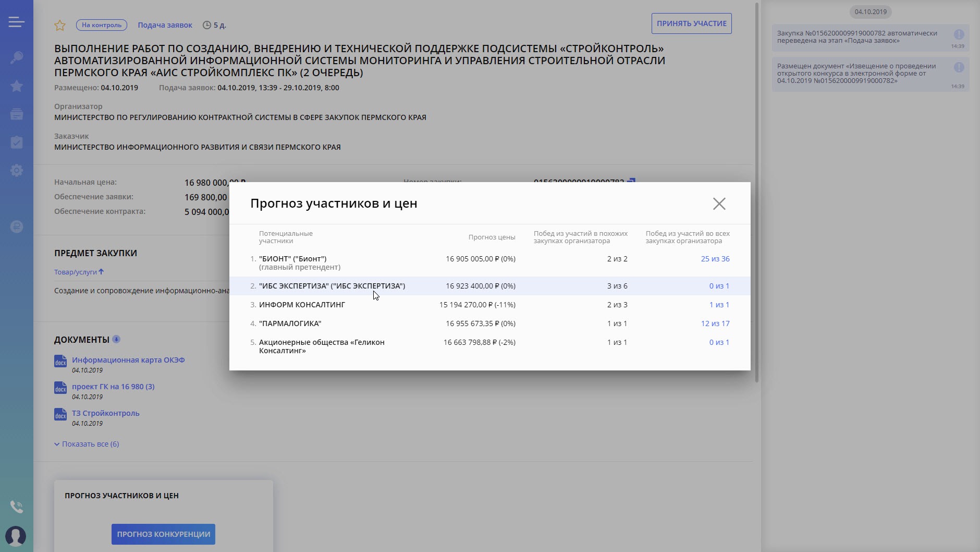The width and height of the screenshot is (980, 552).
Task: Select ИНФОРМ КОНСАЛТИНГ participant name
Action: pyautogui.click(x=302, y=305)
